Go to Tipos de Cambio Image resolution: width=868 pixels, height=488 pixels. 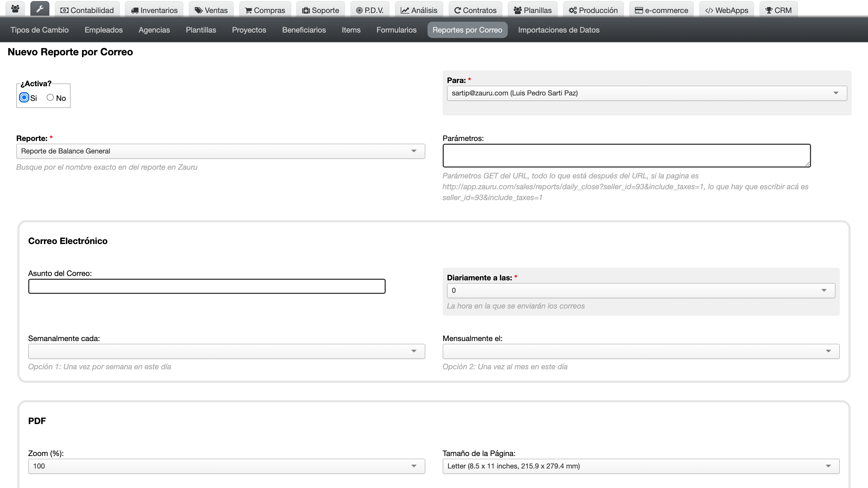(x=39, y=30)
